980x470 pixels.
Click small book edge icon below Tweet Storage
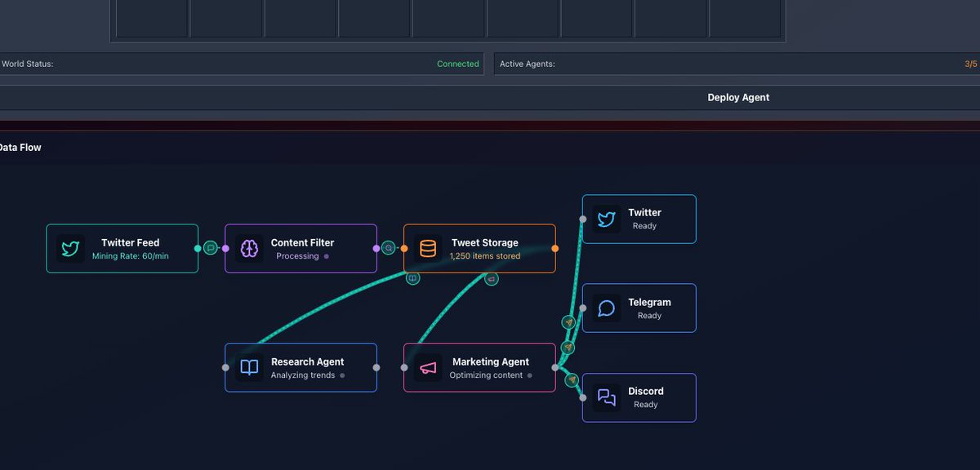(x=413, y=278)
